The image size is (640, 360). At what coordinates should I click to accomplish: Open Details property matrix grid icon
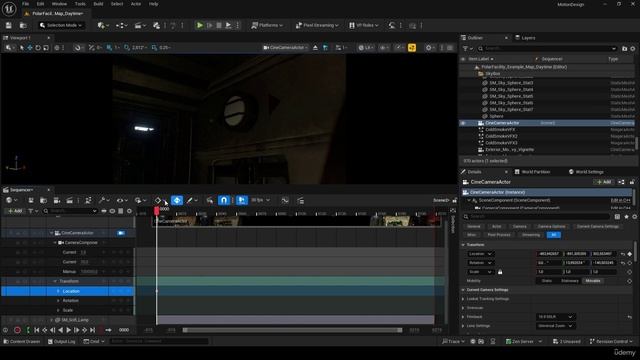click(x=618, y=217)
